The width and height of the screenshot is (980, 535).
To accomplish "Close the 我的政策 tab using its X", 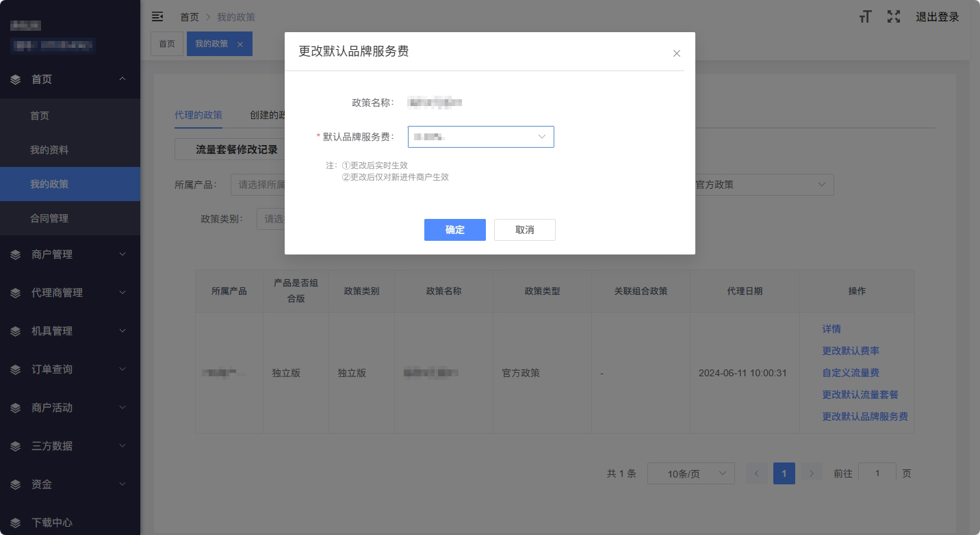I will [240, 44].
